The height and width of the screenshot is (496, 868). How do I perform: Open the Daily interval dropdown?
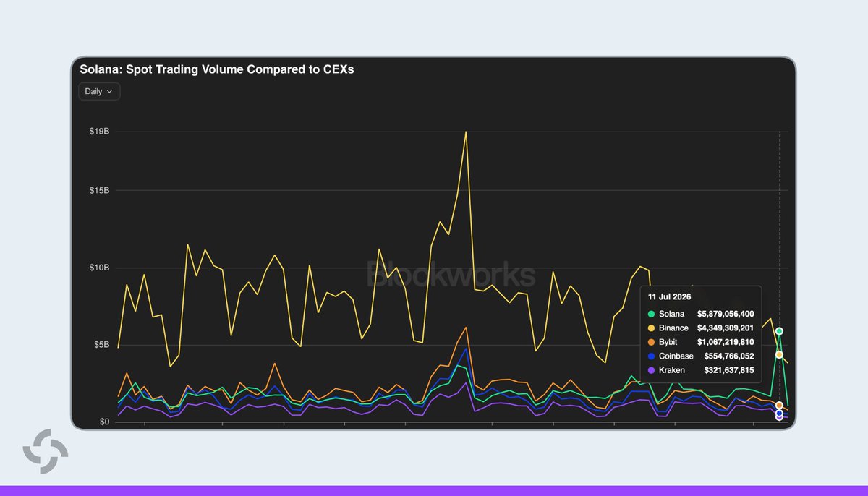coord(99,91)
